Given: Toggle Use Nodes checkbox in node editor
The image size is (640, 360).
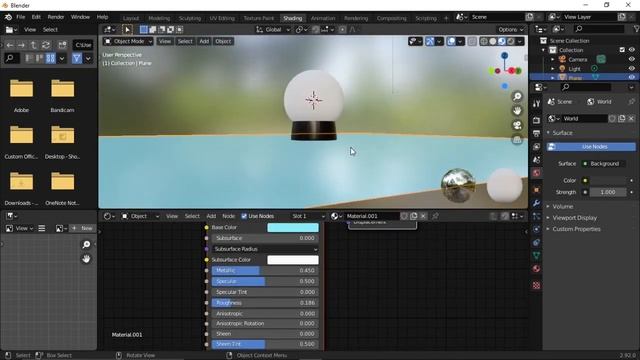Looking at the screenshot, I should (x=244, y=216).
